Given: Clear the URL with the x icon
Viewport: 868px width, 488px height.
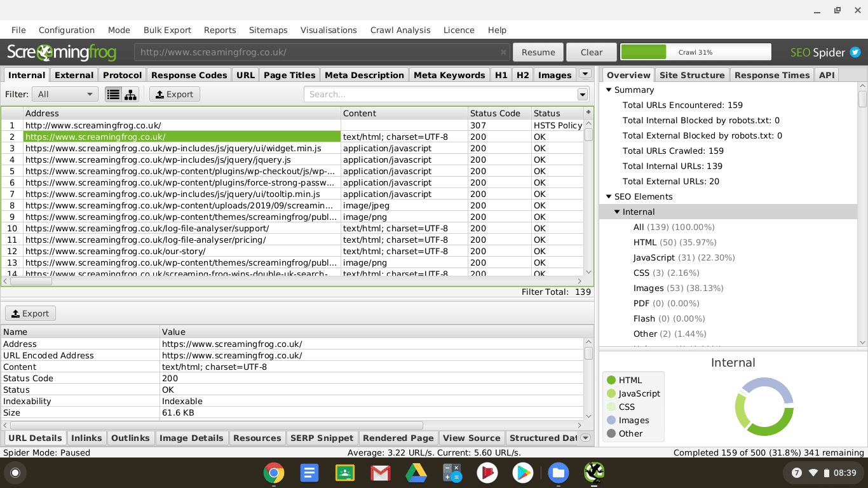Looking at the screenshot, I should (x=503, y=52).
